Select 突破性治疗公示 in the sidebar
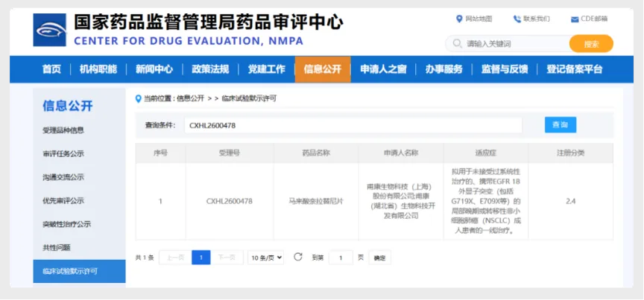This screenshot has width=644, height=300. point(66,225)
